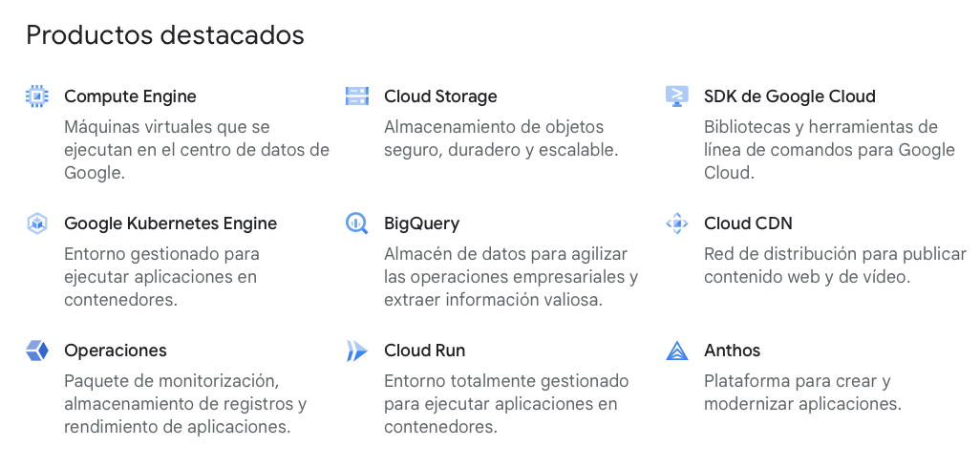Open the Operaciones product link

click(x=116, y=351)
